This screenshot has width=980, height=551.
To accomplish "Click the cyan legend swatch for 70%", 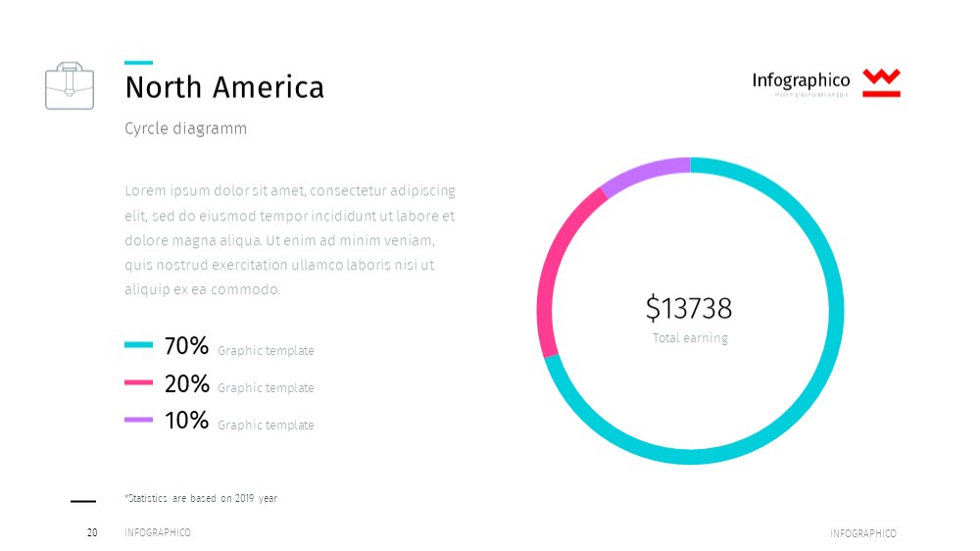I will click(x=139, y=344).
